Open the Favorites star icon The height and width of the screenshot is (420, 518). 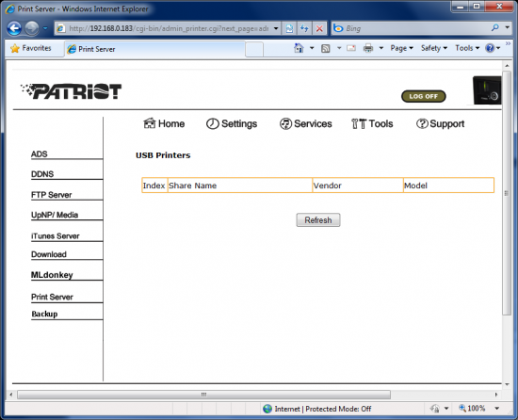pos(15,49)
